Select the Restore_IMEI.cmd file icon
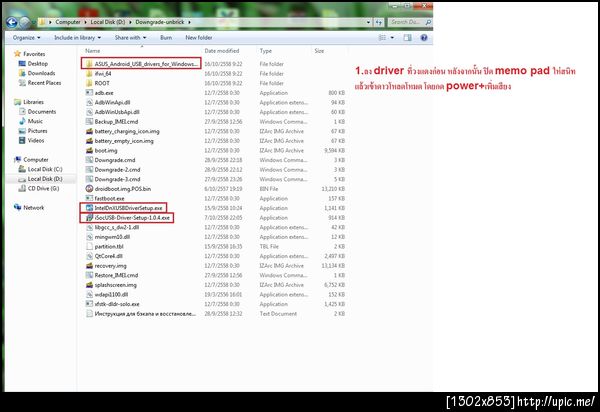 tap(89, 275)
